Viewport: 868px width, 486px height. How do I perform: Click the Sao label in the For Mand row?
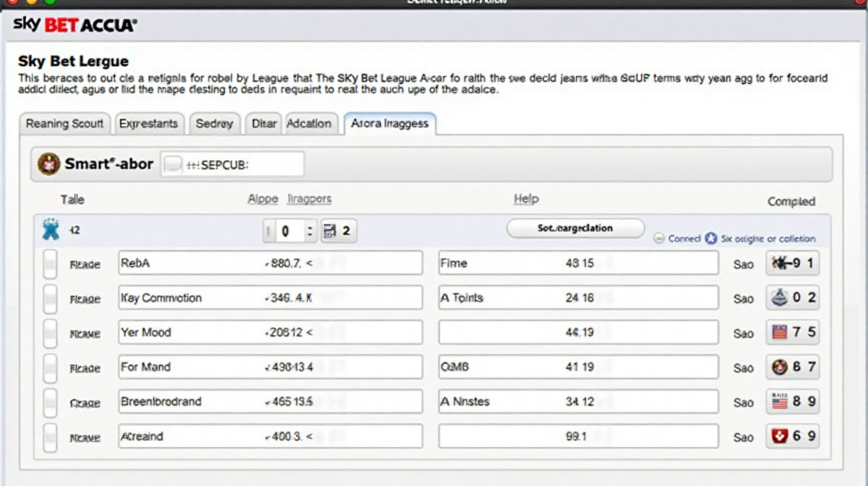point(743,368)
